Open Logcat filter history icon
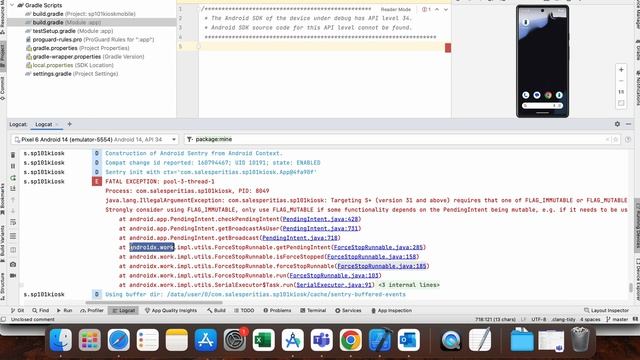This screenshot has height=360, width=640. coord(190,140)
